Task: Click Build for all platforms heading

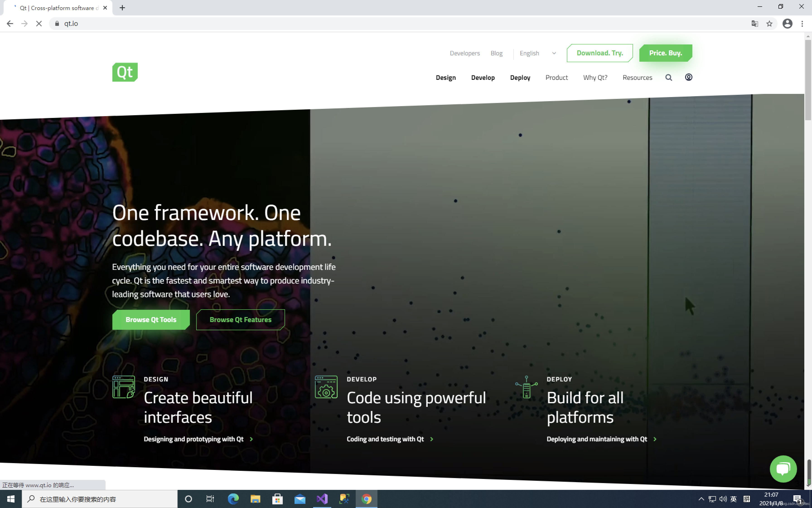Action: click(x=585, y=407)
